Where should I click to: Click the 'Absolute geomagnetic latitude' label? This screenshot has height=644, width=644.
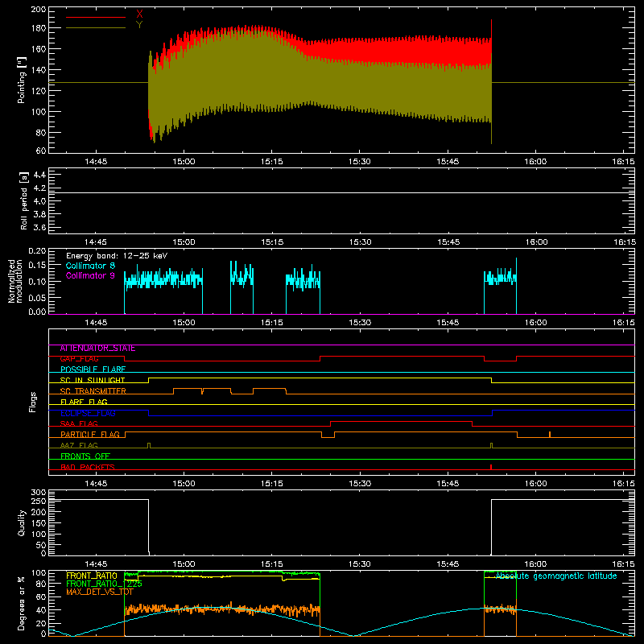pyautogui.click(x=556, y=576)
